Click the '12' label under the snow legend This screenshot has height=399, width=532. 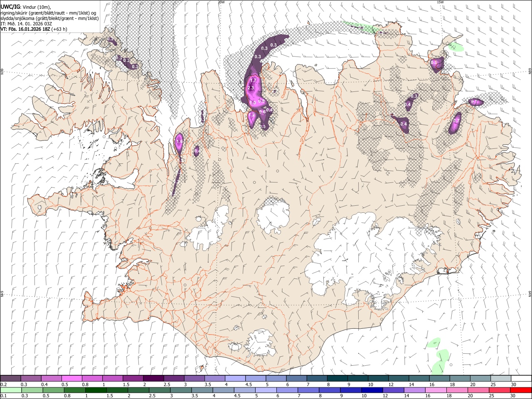390,384
